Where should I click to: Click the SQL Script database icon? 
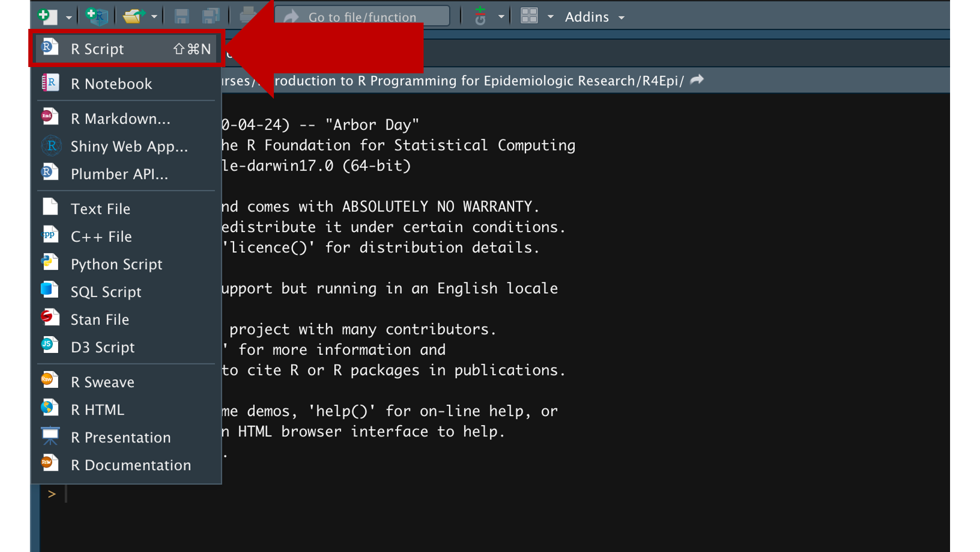coord(50,289)
